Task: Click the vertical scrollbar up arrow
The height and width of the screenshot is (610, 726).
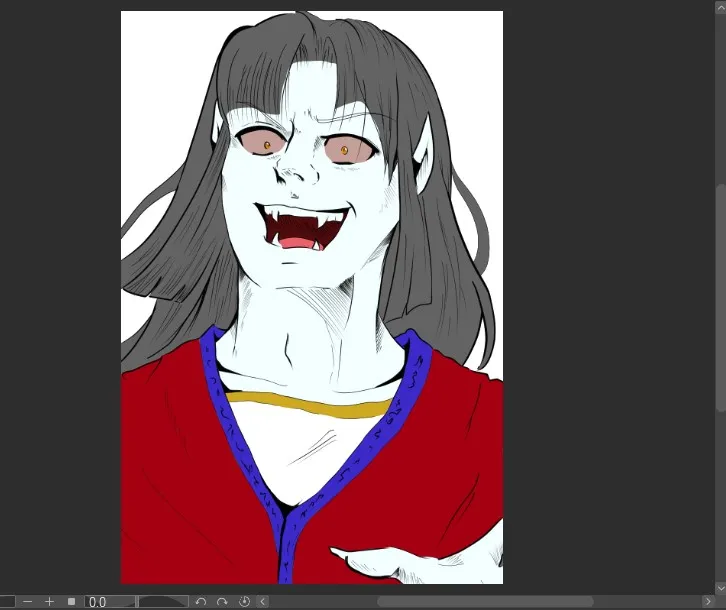Action: [721, 5]
